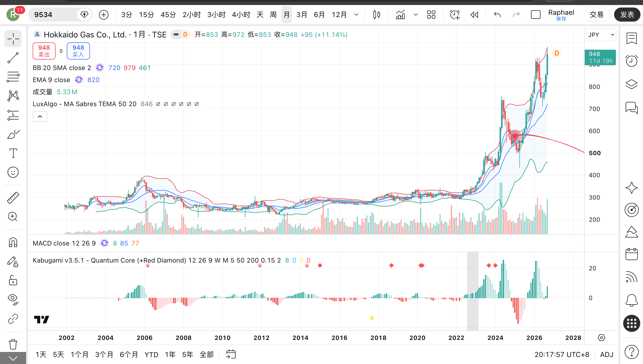Remove drawings with the trash icon

point(13,344)
